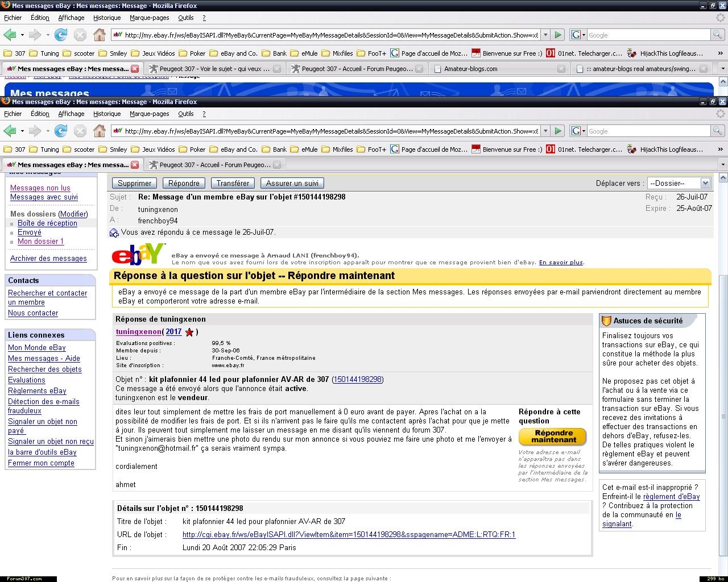728x582 pixels.
Task: Open 'Déplacer vers' Dossier dropdown
Action: pos(679,183)
